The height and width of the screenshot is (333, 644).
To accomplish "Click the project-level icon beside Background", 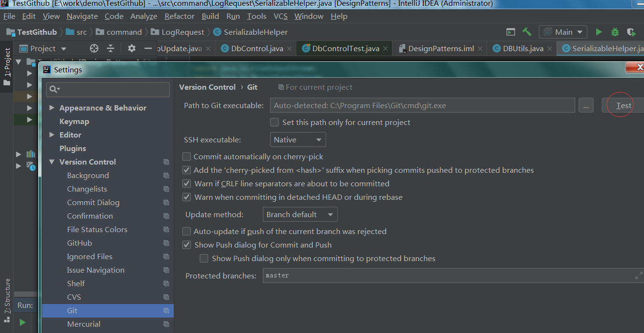I will click(x=166, y=176).
